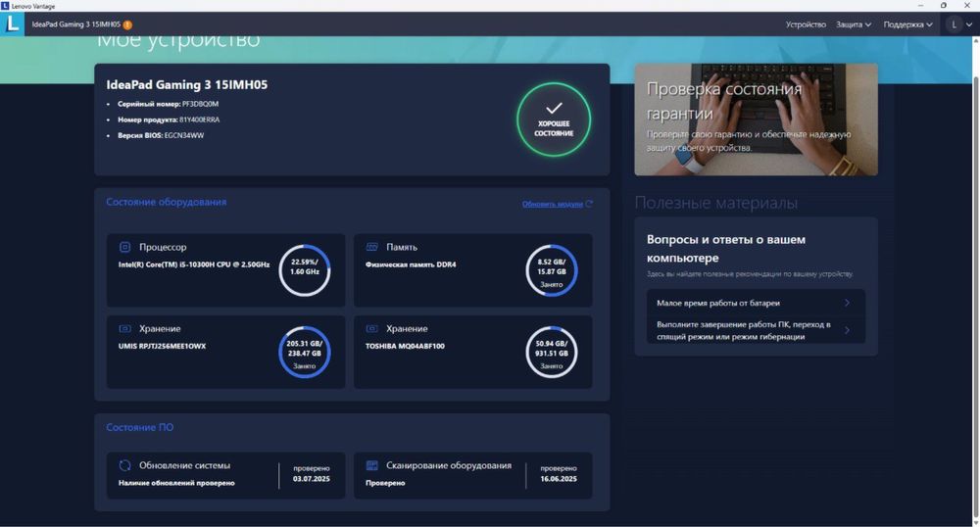980x527 pixels.
Task: Click the date 16.06.2025
Action: [x=559, y=479]
